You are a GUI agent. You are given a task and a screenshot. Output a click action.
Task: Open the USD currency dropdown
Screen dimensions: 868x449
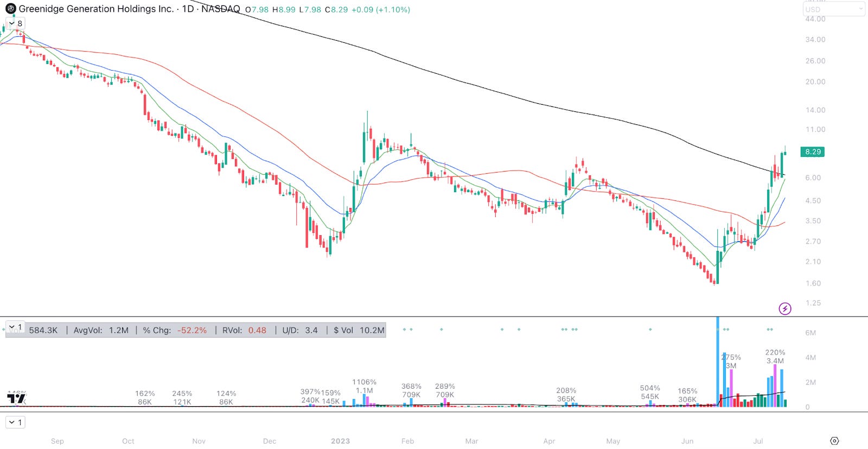click(x=834, y=9)
